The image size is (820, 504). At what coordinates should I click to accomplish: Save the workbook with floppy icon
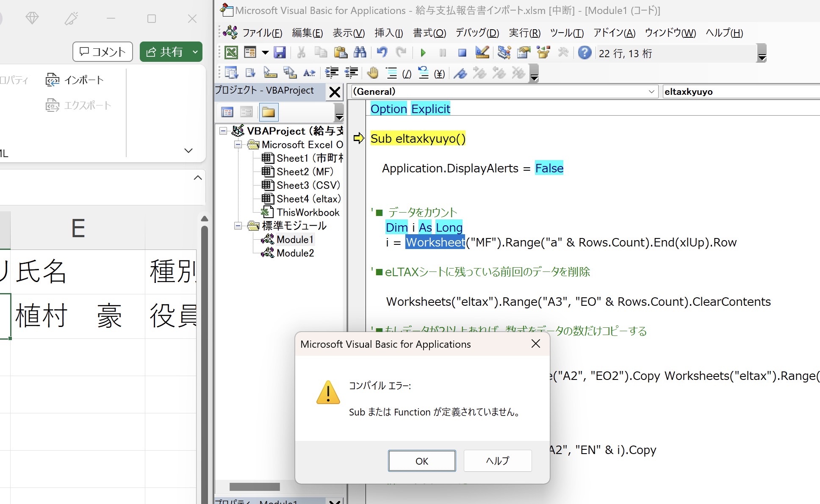click(280, 53)
